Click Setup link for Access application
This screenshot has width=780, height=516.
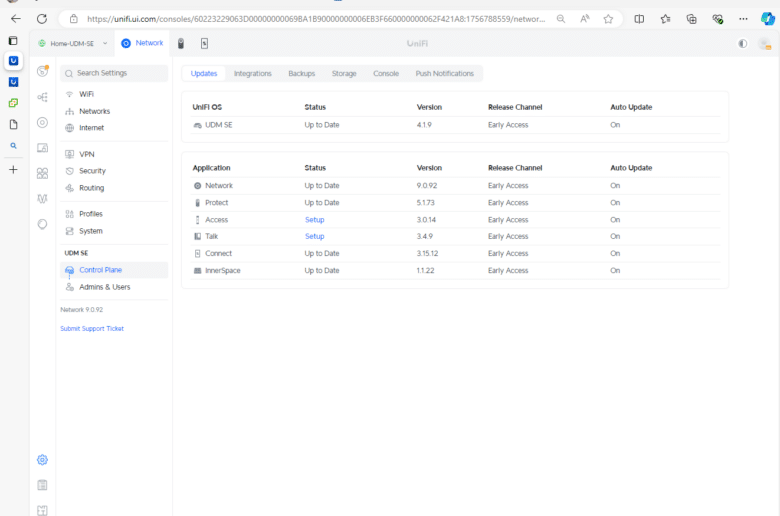click(314, 219)
